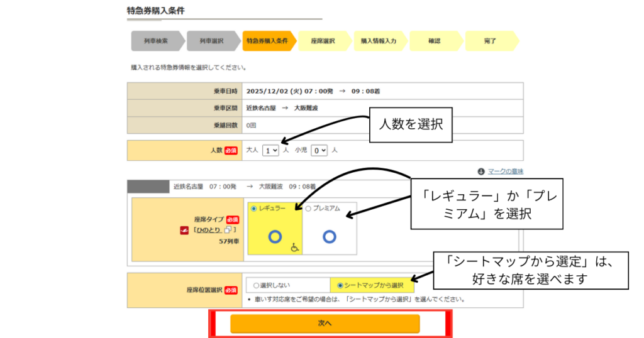Go to the 列車検索 step
644x338 pixels.
point(155,41)
